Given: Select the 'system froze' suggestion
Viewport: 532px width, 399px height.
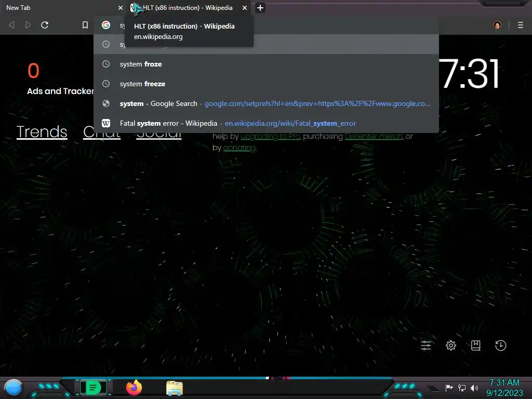Looking at the screenshot, I should pos(266,64).
